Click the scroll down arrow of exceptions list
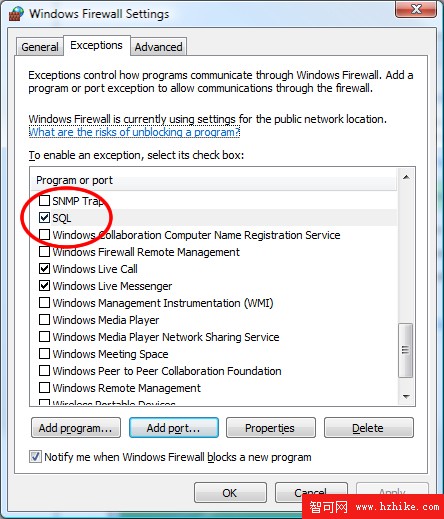This screenshot has height=519, width=444. (x=406, y=396)
